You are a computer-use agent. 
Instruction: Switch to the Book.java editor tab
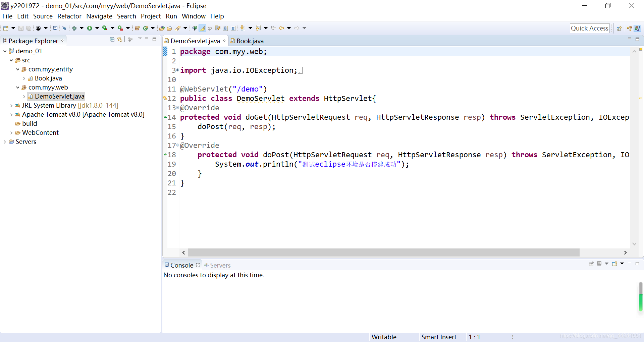pyautogui.click(x=247, y=41)
